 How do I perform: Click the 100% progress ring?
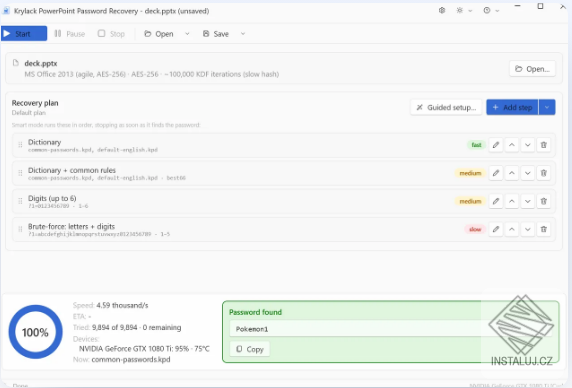tap(35, 332)
